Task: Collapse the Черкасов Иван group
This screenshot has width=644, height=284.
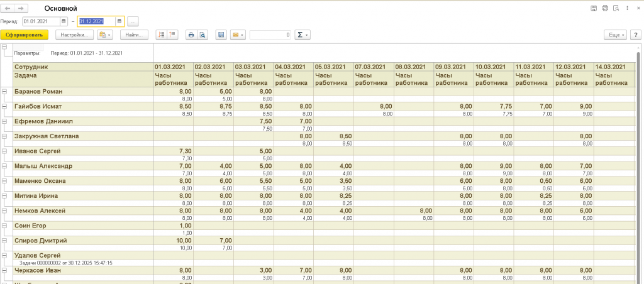Action: [x=4, y=270]
